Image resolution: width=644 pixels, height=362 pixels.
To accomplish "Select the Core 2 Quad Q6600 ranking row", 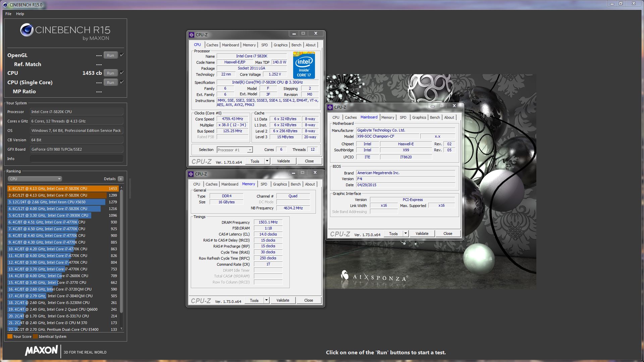I will coord(63,309).
